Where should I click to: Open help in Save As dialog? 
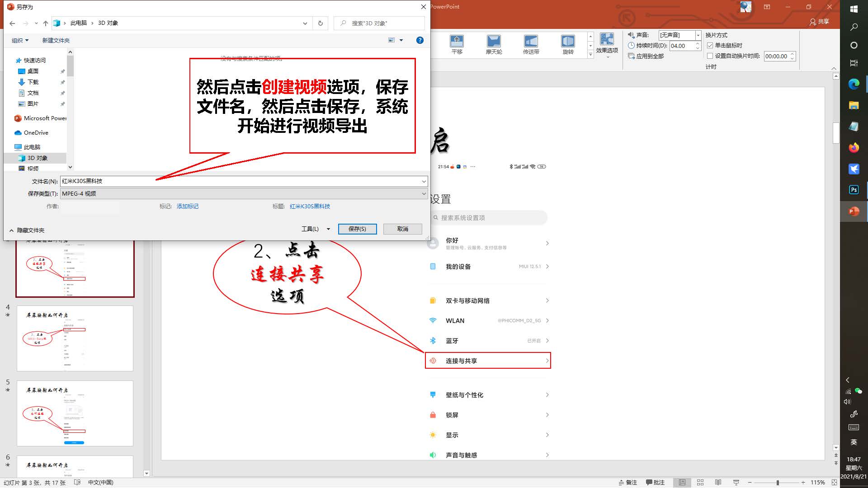click(420, 40)
